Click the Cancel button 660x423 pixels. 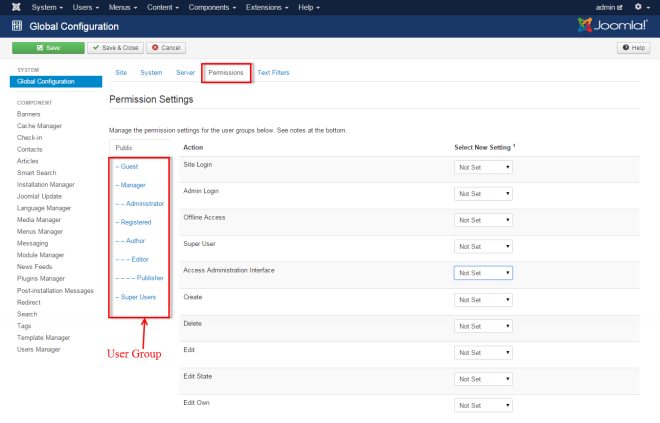click(x=166, y=48)
